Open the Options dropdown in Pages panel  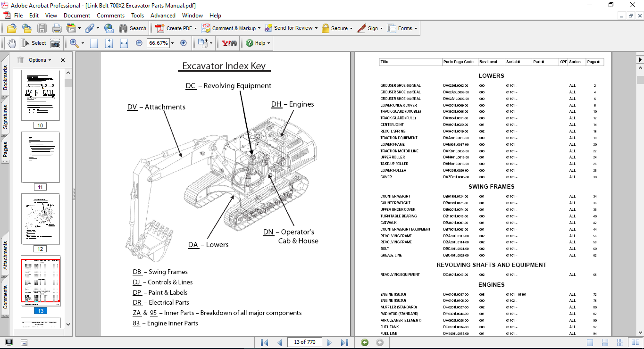pos(40,60)
